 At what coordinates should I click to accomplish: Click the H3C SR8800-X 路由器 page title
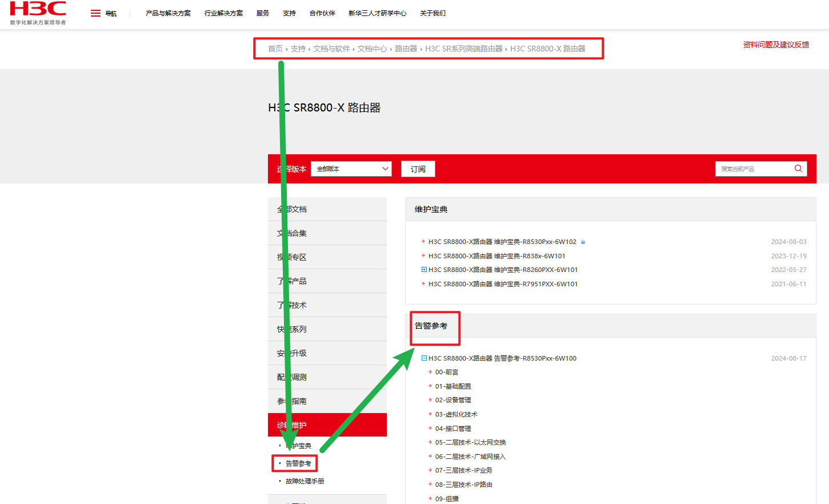pos(325,107)
